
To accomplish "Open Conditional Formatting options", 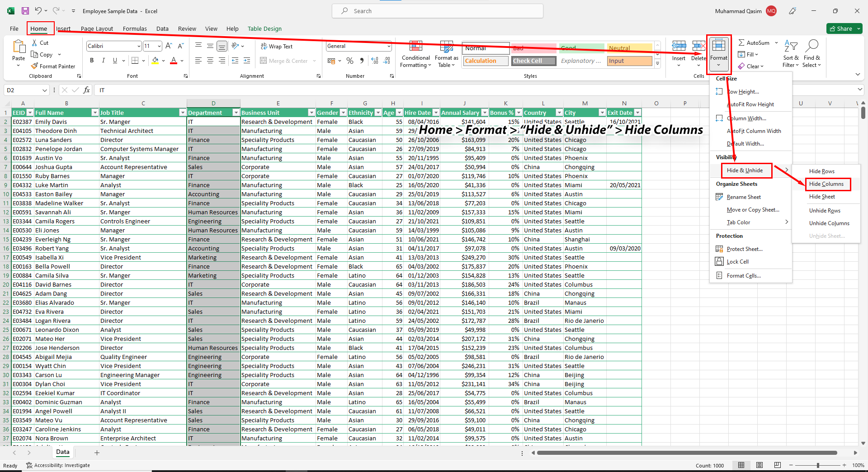I will point(415,54).
